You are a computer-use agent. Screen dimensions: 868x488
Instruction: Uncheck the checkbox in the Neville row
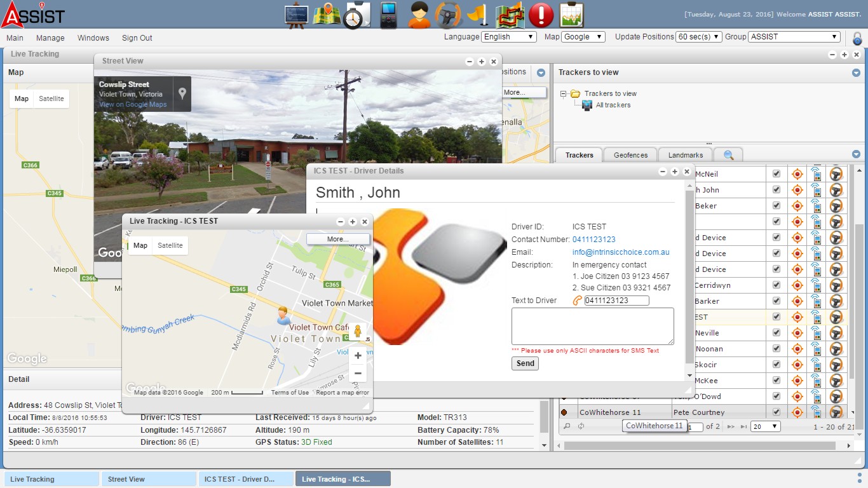click(x=776, y=333)
